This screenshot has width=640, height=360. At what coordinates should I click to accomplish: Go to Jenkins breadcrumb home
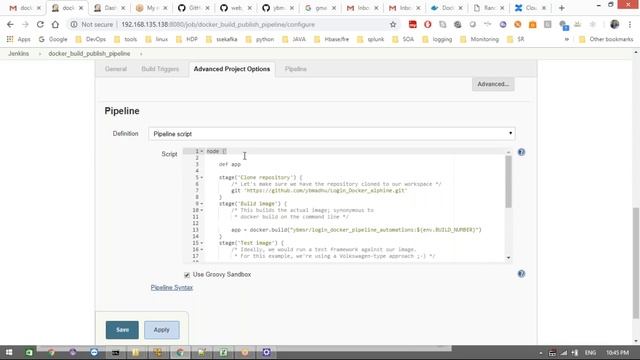pos(18,53)
